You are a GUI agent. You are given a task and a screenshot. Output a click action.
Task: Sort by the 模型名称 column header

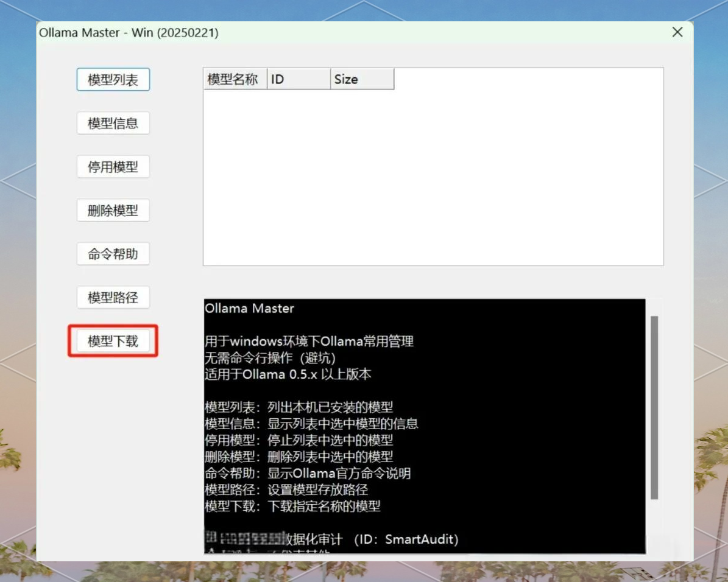(x=235, y=79)
